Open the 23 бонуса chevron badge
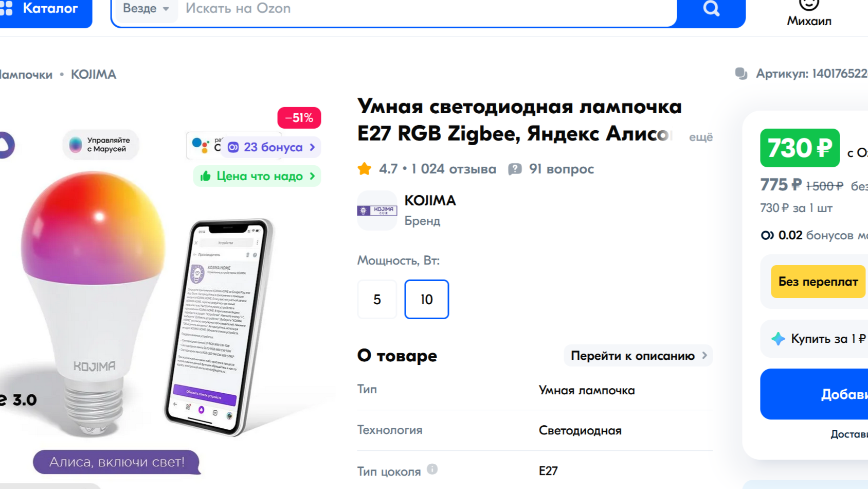Image resolution: width=868 pixels, height=489 pixels. click(272, 147)
